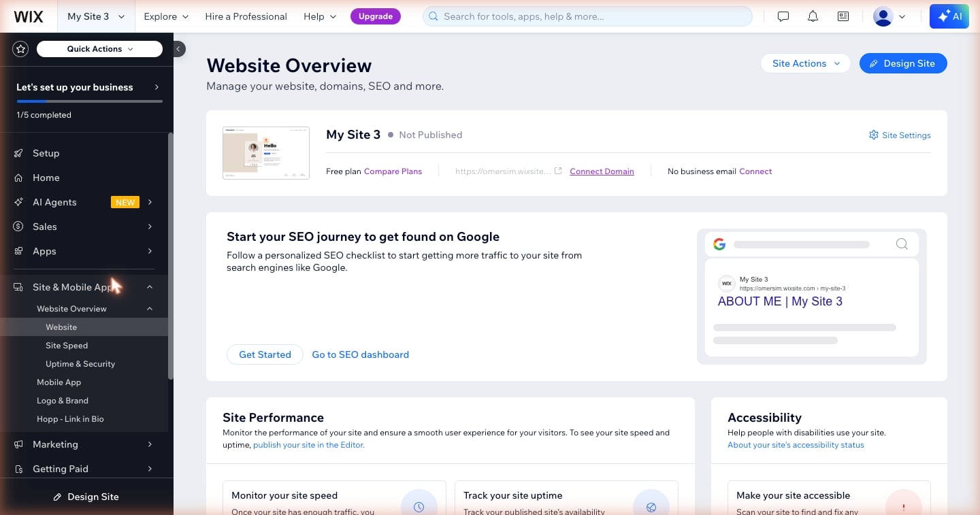Screen dimensions: 980x515
Task: Click the Setup rocket icon
Action: 19,153
